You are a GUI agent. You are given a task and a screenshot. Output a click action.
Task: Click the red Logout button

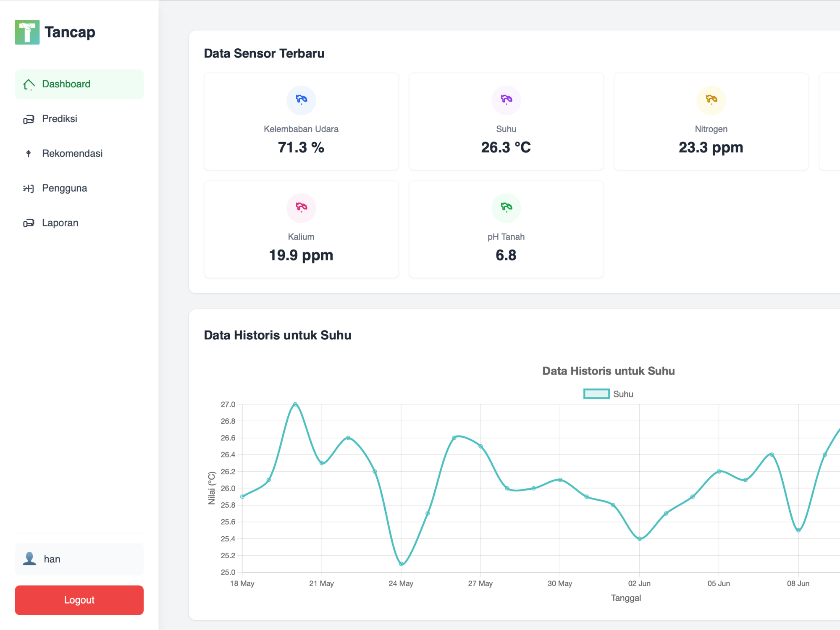(79, 600)
